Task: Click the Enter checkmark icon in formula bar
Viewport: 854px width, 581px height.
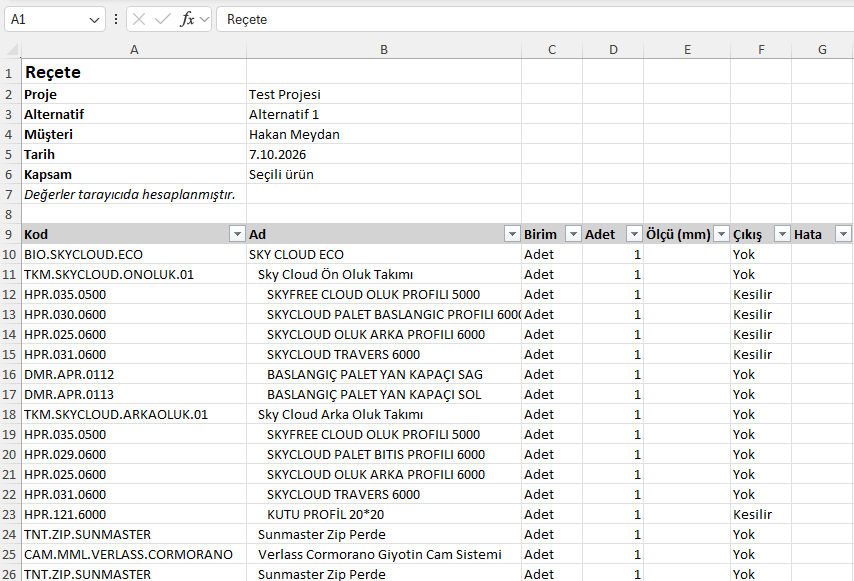Action: [162, 20]
